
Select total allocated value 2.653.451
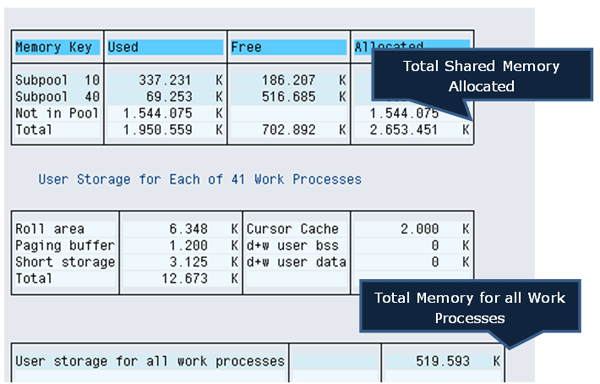pyautogui.click(x=404, y=130)
